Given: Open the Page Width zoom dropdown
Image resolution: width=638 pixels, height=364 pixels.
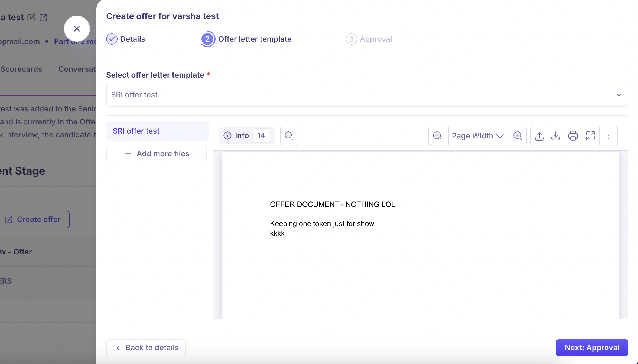Looking at the screenshot, I should coord(478,136).
